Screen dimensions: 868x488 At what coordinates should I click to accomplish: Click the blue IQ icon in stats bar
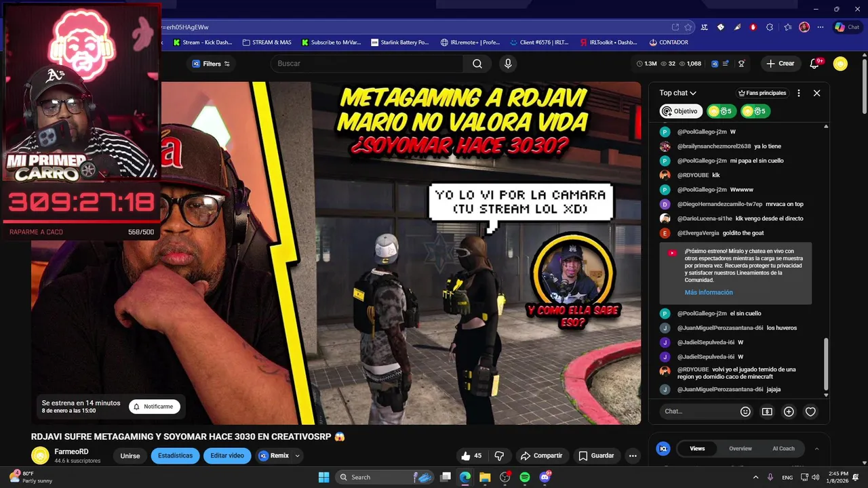pyautogui.click(x=715, y=64)
